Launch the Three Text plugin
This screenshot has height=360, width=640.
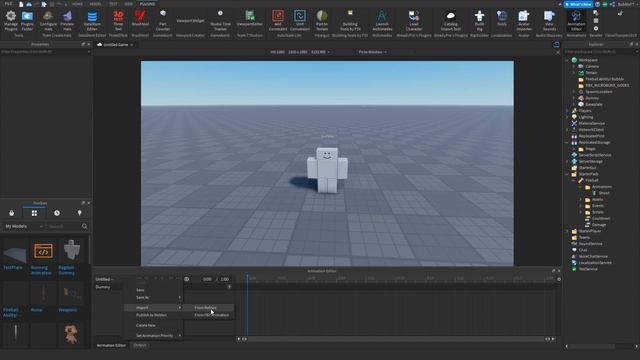click(118, 20)
